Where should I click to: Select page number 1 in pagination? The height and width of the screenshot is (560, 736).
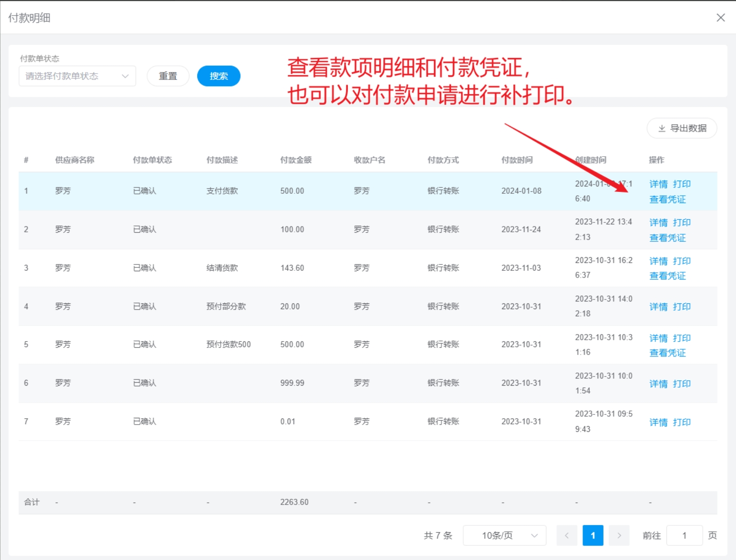pyautogui.click(x=593, y=536)
